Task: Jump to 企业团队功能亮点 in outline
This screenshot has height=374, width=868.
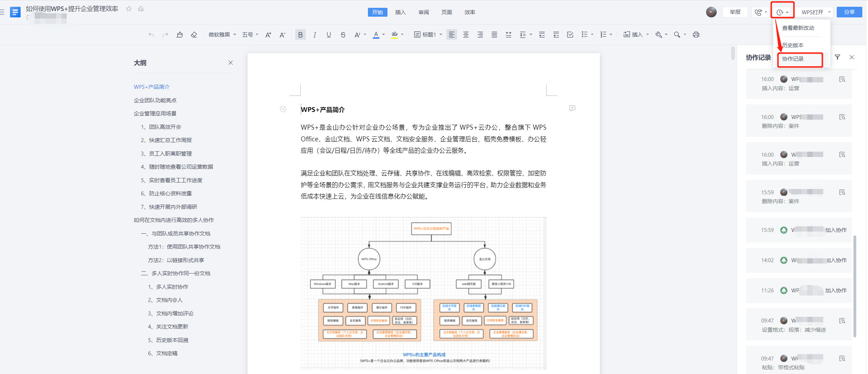Action: 155,100
